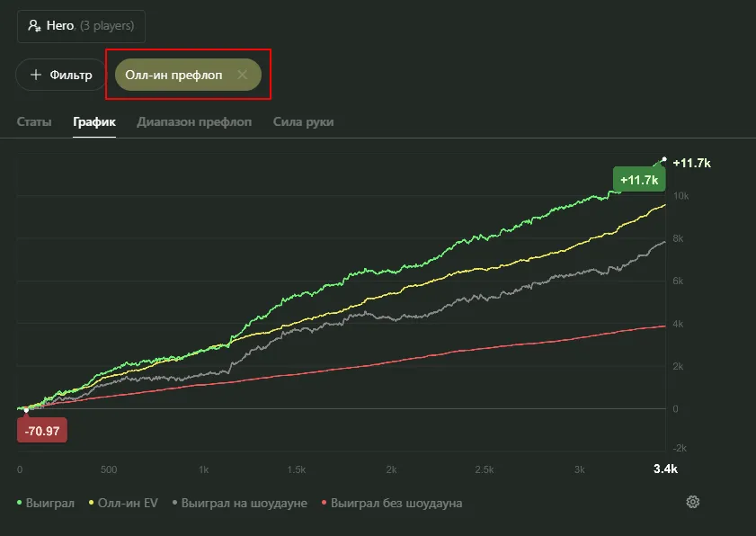The image size is (756, 536).
Task: Switch to the Статы tab
Action: [33, 121]
